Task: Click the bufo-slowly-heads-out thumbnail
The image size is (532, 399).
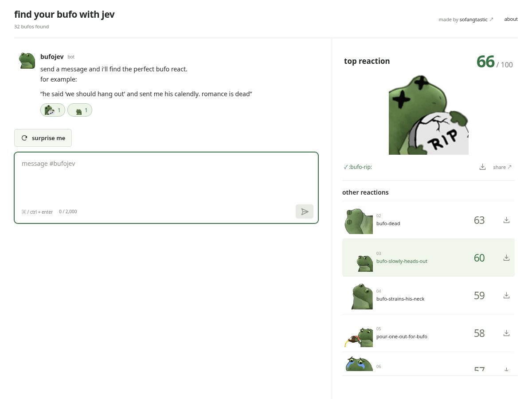Action: [359, 258]
